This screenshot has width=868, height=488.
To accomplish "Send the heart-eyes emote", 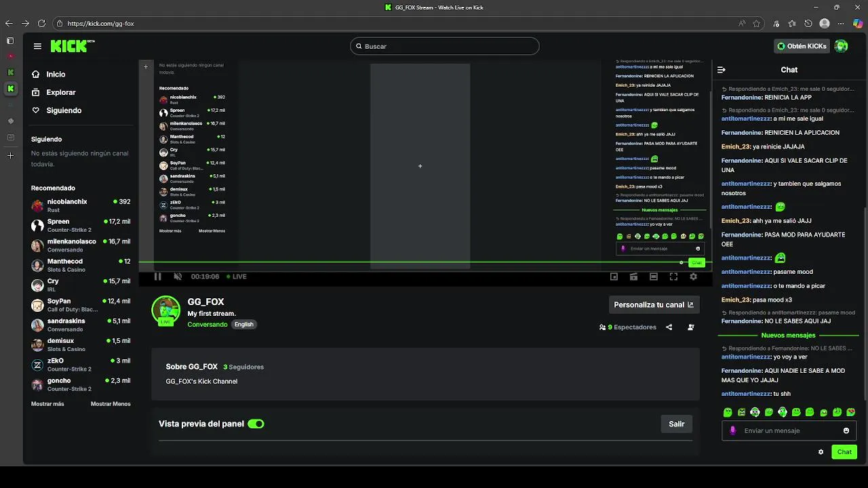I will tap(851, 412).
